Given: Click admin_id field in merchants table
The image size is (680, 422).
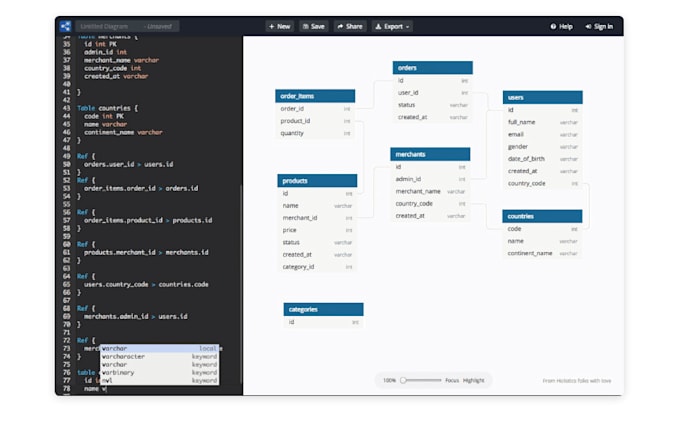Looking at the screenshot, I should click(430, 179).
